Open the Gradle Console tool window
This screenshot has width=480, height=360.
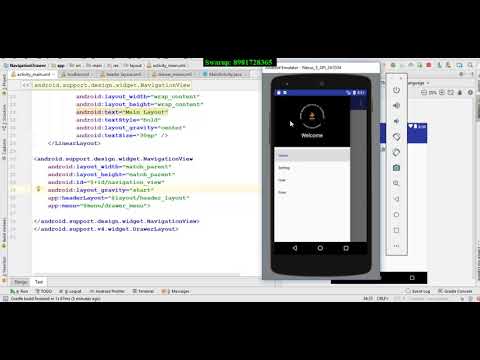[x=455, y=291]
